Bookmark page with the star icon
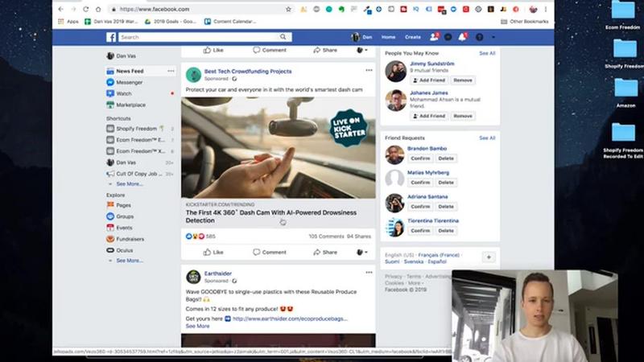This screenshot has height=362, width=644. pyautogui.click(x=288, y=9)
